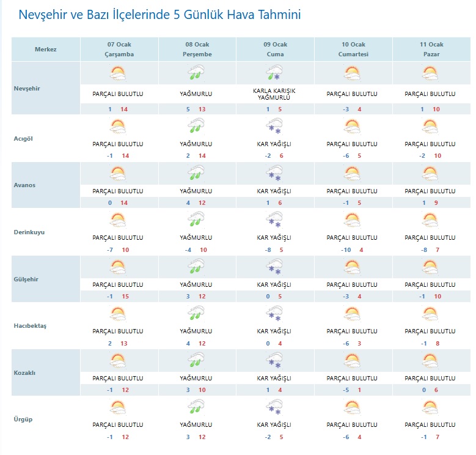Click Kozaklı rainy icon for 08 Ocak
The height and width of the screenshot is (455, 476).
tap(196, 361)
